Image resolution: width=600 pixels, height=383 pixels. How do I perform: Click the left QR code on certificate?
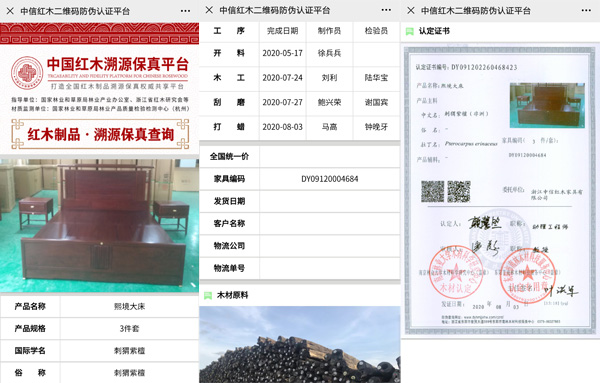432,191
